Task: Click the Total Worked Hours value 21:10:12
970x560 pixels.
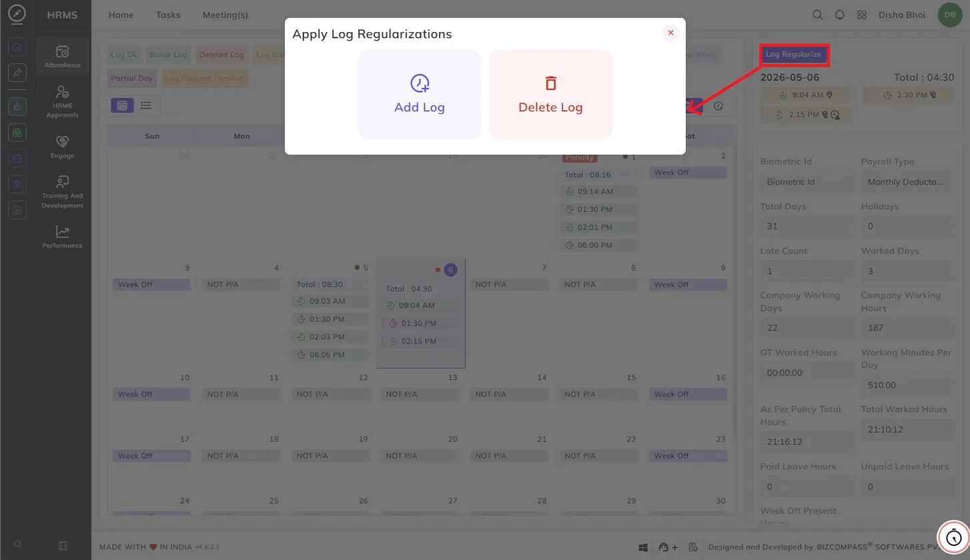Action: [908, 429]
